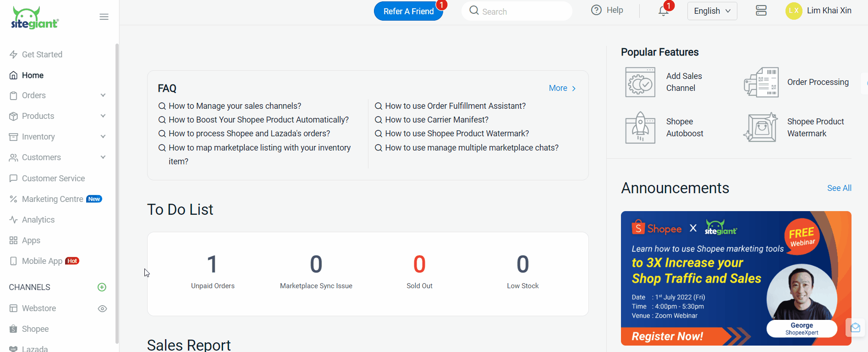Open the Order Processing feature icon

[761, 82]
